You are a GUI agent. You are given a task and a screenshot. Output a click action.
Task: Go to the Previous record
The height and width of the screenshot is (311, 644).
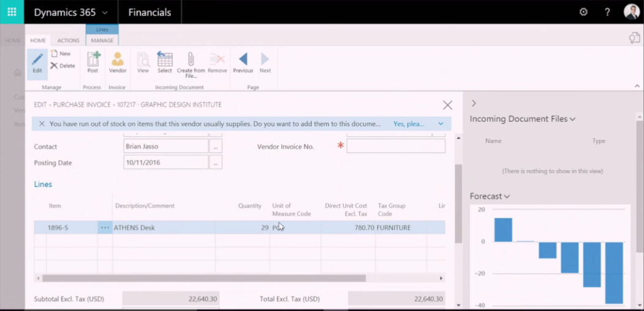tap(243, 63)
